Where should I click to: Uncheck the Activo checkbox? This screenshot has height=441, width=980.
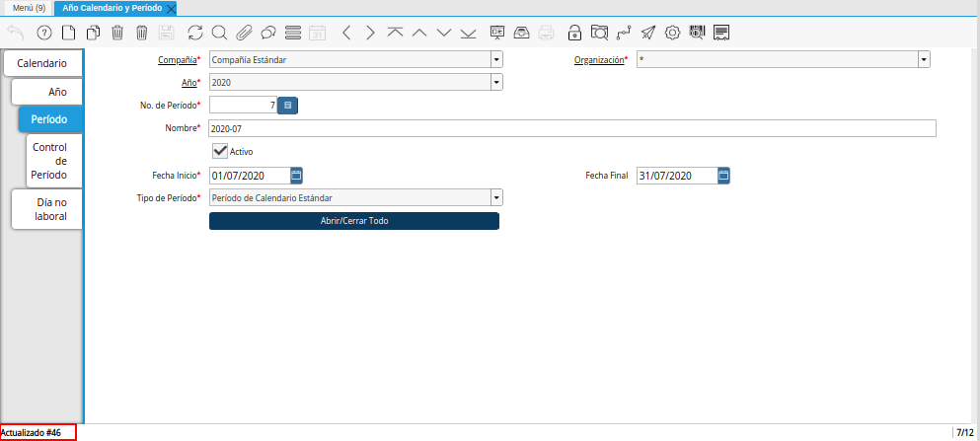pos(219,151)
